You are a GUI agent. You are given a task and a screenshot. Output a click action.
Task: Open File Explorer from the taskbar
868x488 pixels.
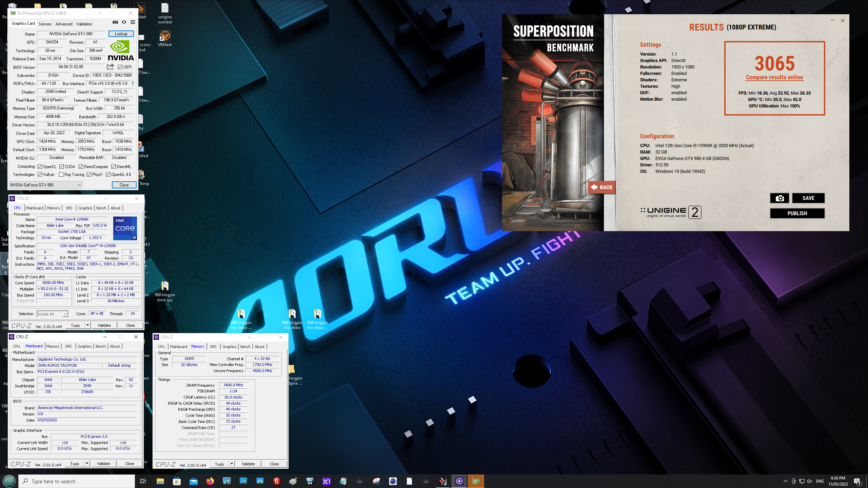[x=160, y=481]
